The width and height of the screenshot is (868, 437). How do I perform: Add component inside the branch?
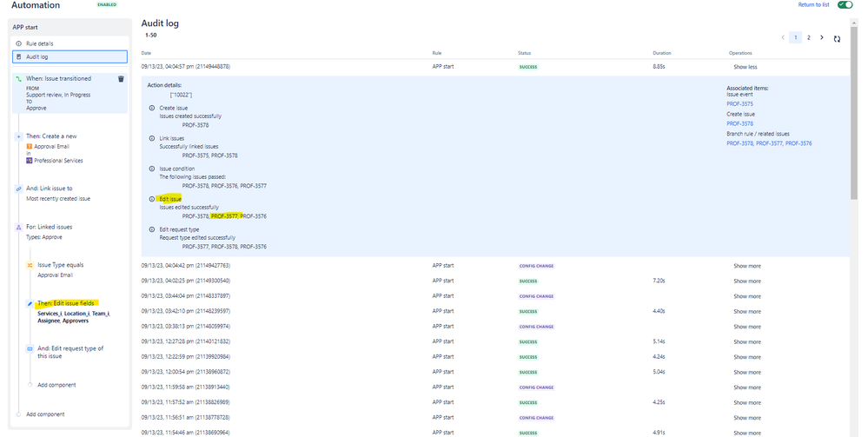(x=56, y=385)
